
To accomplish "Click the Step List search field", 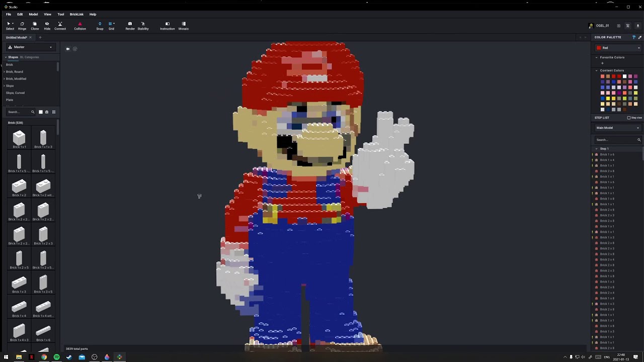I will pos(618,140).
